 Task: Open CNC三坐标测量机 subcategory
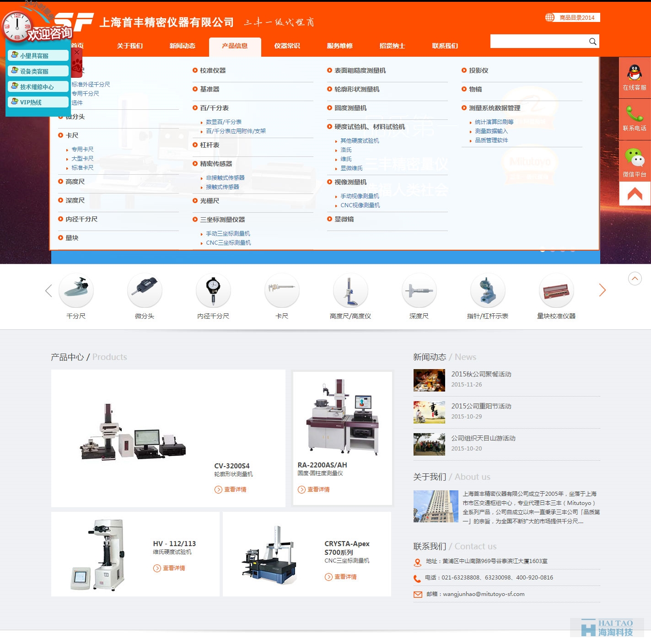(x=228, y=243)
